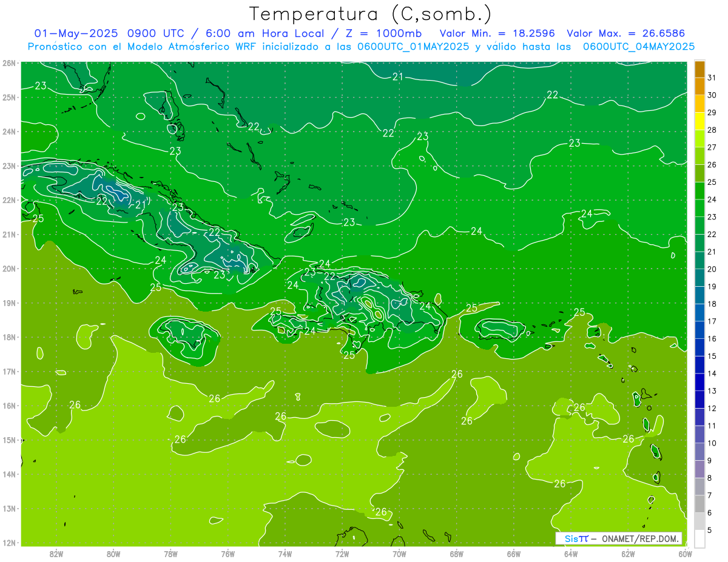Click the 78W longitude axis label
Image resolution: width=728 pixels, height=562 pixels.
point(170,554)
